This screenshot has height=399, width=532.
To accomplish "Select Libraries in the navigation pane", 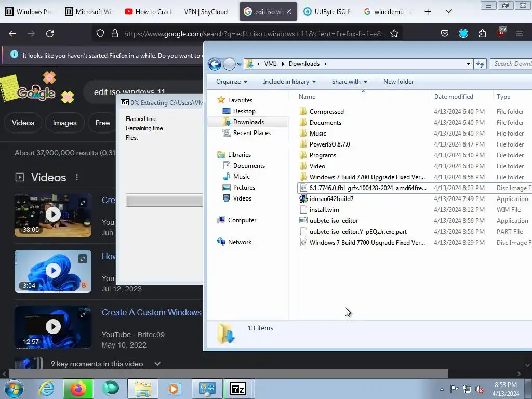I will (x=239, y=155).
